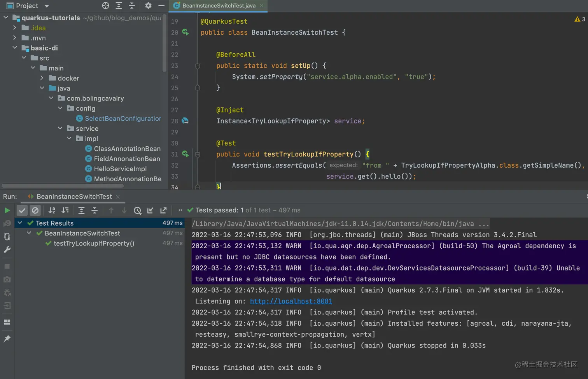Image resolution: width=588 pixels, height=379 pixels.
Task: Go to next failed test arrow
Action: (124, 211)
